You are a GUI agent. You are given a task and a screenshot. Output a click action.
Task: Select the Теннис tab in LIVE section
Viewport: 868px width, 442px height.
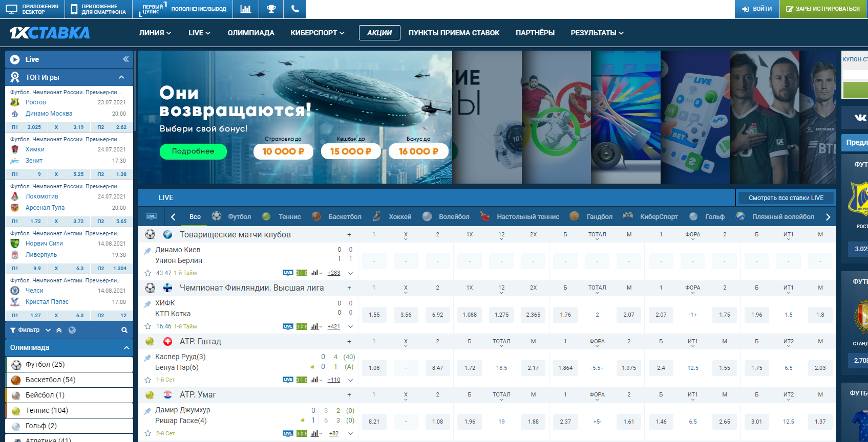point(282,217)
